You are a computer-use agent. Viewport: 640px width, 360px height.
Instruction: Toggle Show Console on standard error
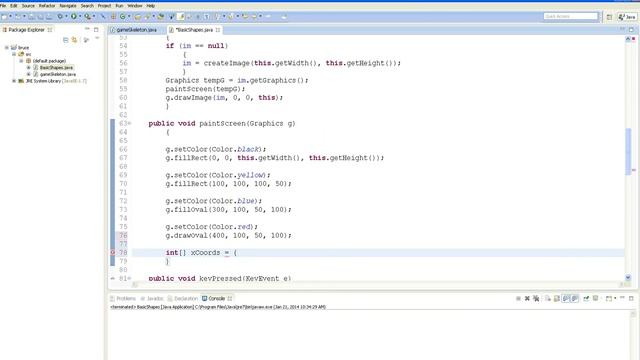click(575, 298)
